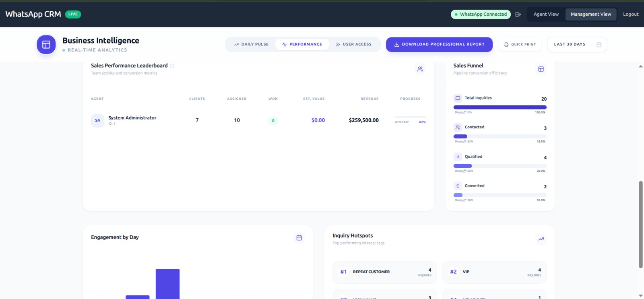
Task: Click the Quick Print button
Action: [x=520, y=45]
